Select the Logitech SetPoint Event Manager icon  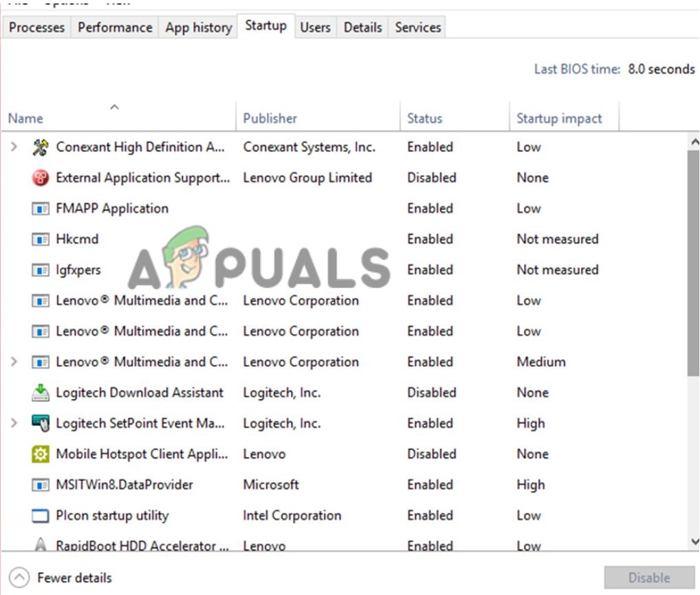[40, 423]
